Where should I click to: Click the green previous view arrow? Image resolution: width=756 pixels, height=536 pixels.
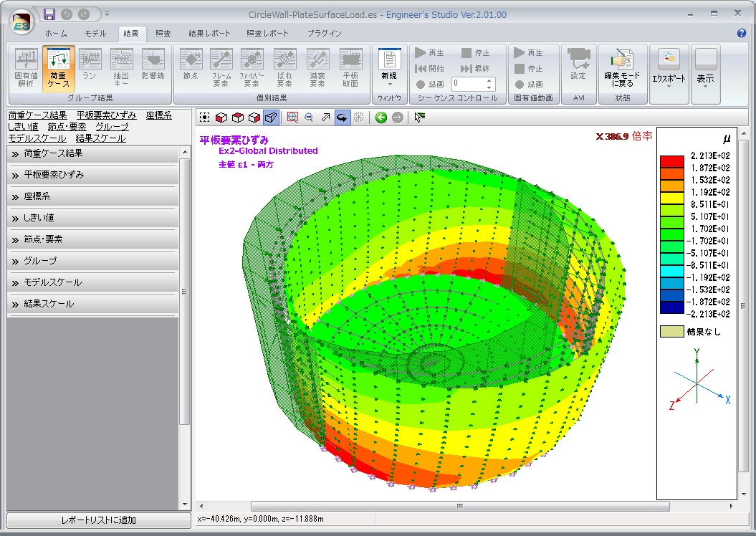coord(381,118)
